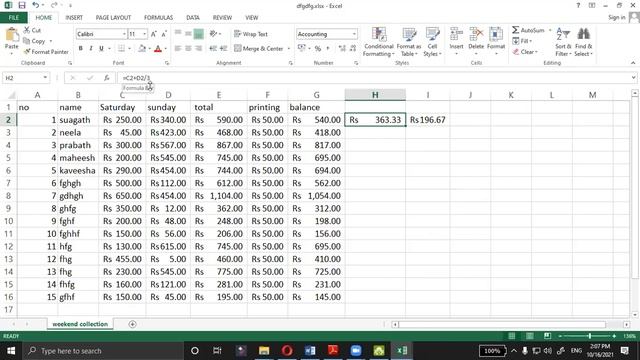Select Align Left icon

click(x=178, y=49)
